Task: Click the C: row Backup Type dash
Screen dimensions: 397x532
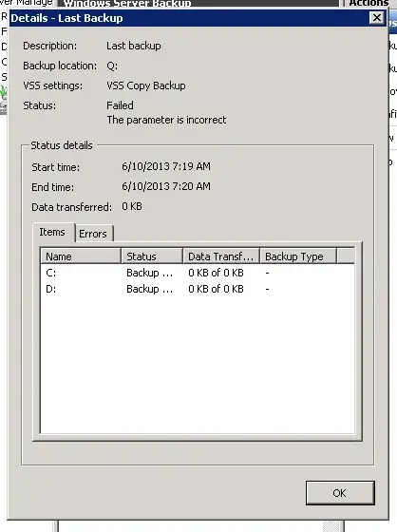Action: pyautogui.click(x=268, y=273)
